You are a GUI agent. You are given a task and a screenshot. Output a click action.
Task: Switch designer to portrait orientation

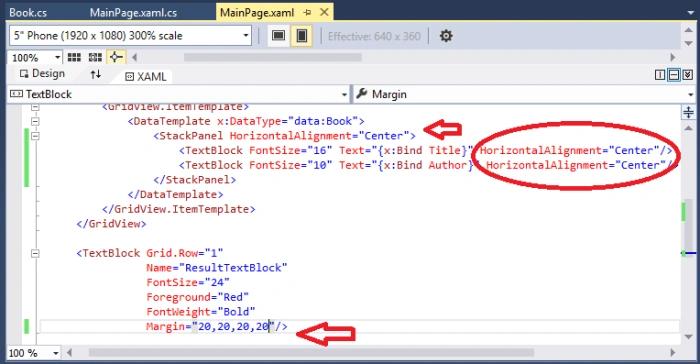(302, 35)
